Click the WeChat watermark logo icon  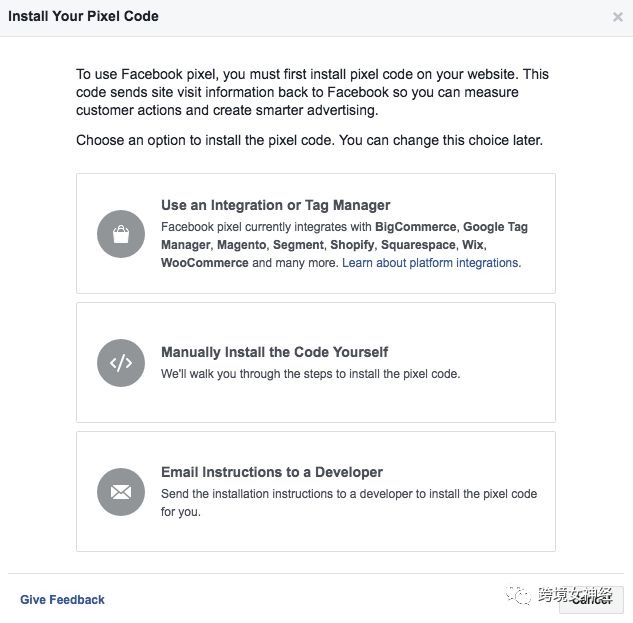(522, 596)
